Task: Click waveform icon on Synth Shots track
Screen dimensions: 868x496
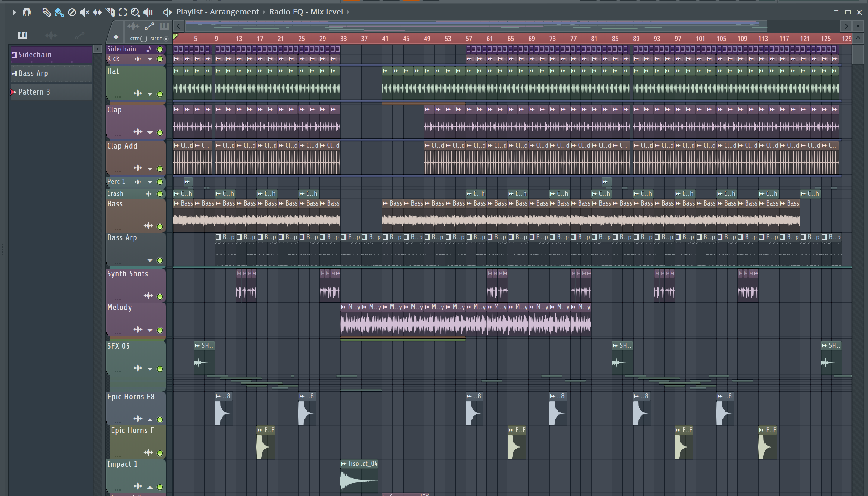Action: (x=148, y=296)
